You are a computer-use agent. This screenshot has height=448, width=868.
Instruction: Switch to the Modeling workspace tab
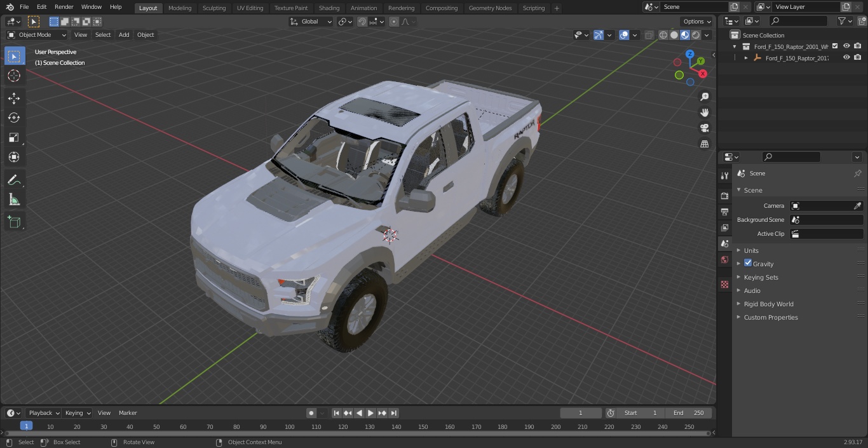180,8
